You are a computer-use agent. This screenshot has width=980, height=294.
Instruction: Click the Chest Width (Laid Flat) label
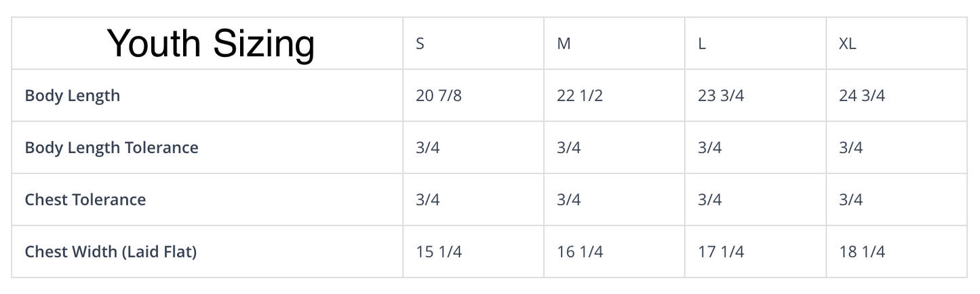click(111, 252)
